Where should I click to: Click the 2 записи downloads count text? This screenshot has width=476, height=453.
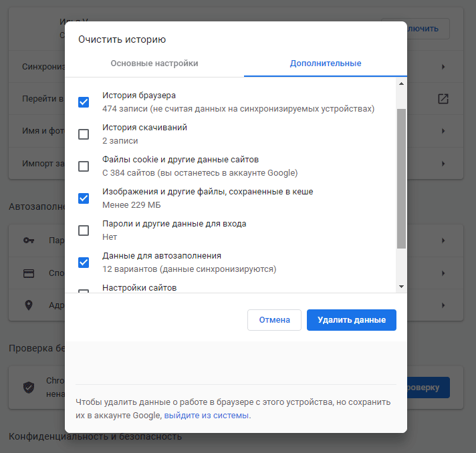120,141
